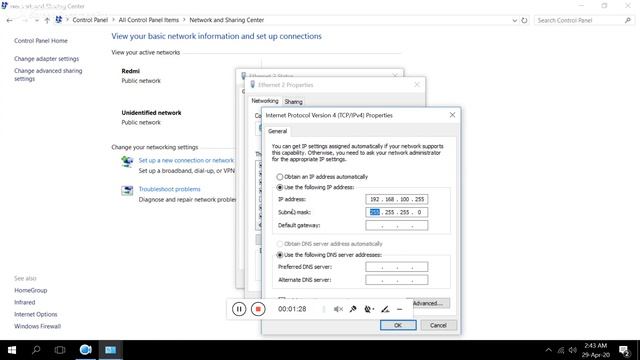Open the Advanced TCP/IP settings
640x360 pixels.
coord(431,303)
